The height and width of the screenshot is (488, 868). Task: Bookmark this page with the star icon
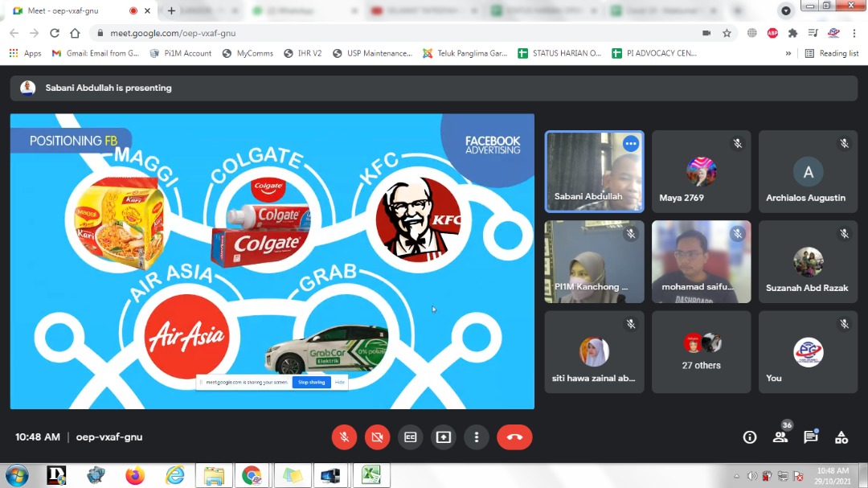click(727, 33)
